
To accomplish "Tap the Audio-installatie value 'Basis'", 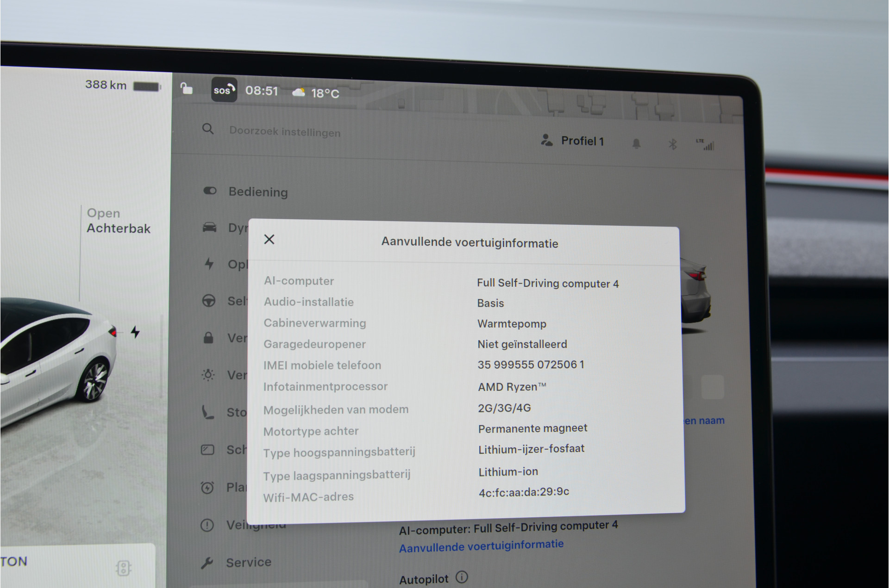I will 490,303.
